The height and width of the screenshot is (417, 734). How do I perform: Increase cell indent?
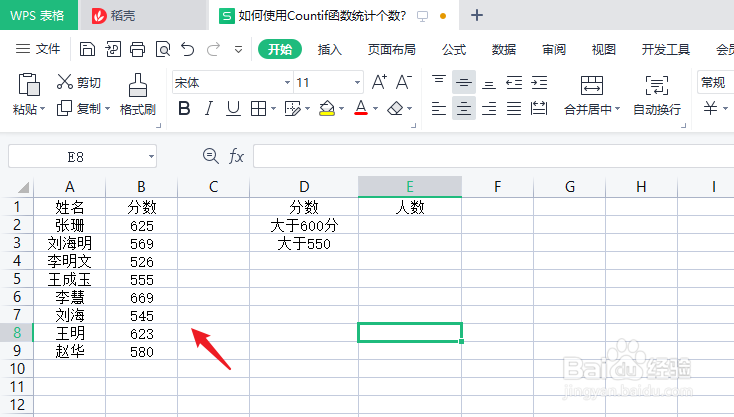[x=539, y=82]
